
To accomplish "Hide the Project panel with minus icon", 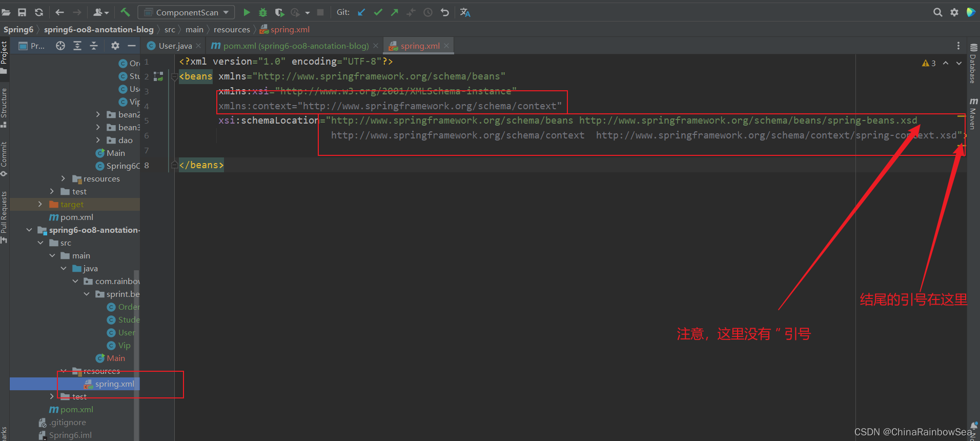I will (132, 46).
